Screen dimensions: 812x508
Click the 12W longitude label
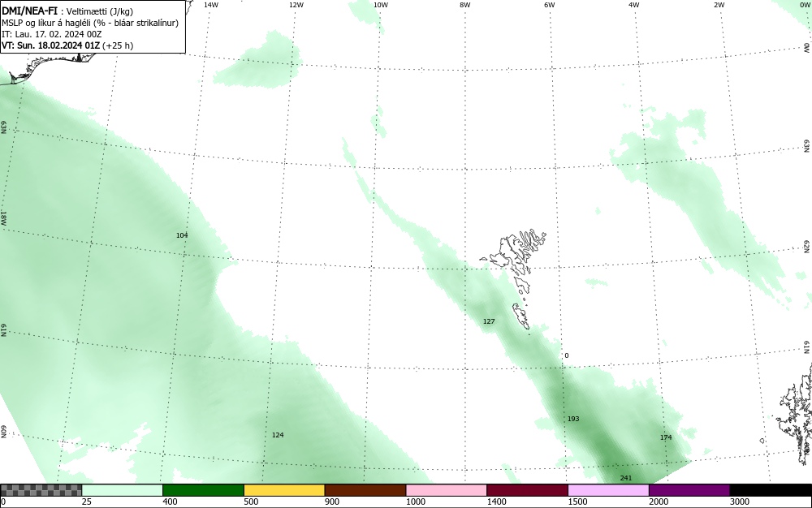pos(296,5)
